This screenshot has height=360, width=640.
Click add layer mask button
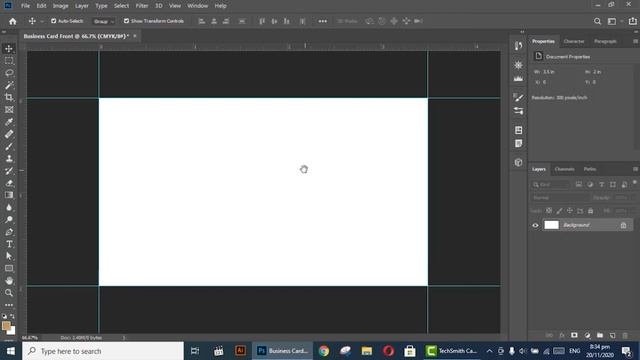tap(574, 336)
